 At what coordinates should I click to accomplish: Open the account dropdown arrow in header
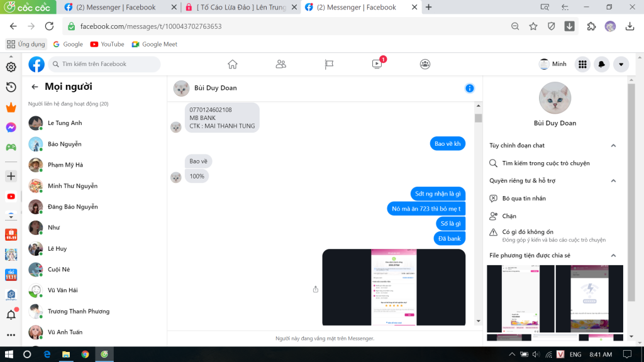point(621,64)
